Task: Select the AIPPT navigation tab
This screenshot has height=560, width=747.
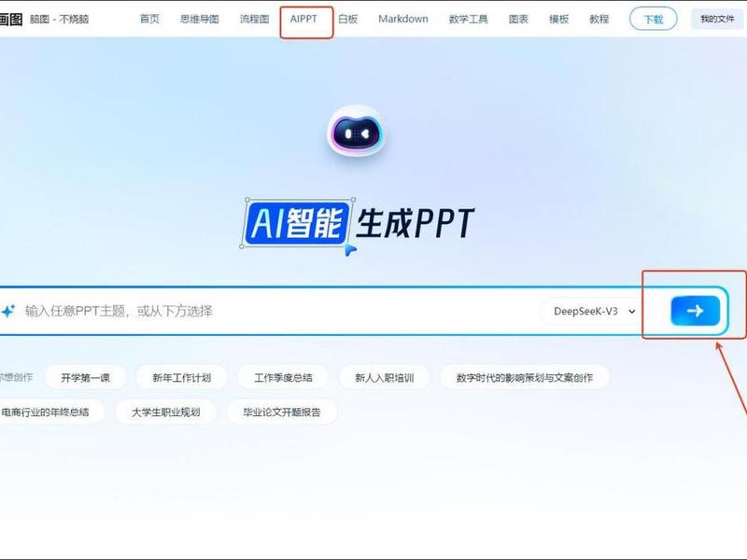Action: pos(303,19)
